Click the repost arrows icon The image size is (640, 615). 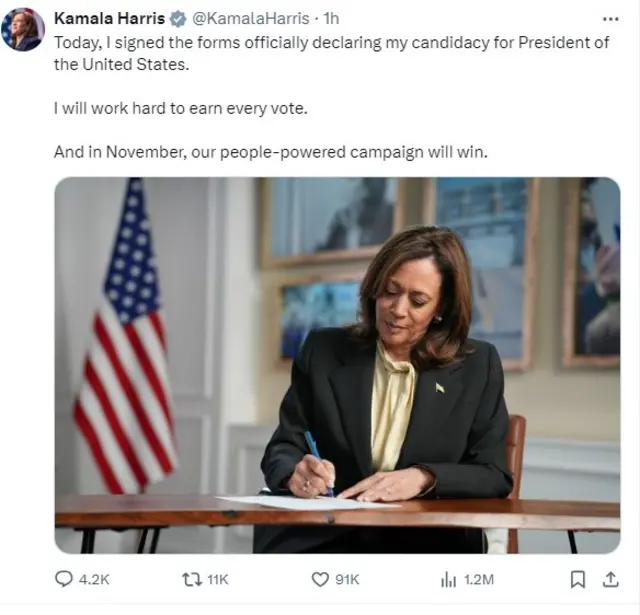click(190, 579)
